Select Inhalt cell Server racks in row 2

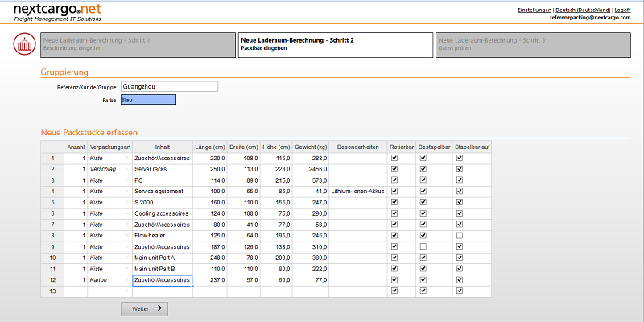[x=162, y=170]
